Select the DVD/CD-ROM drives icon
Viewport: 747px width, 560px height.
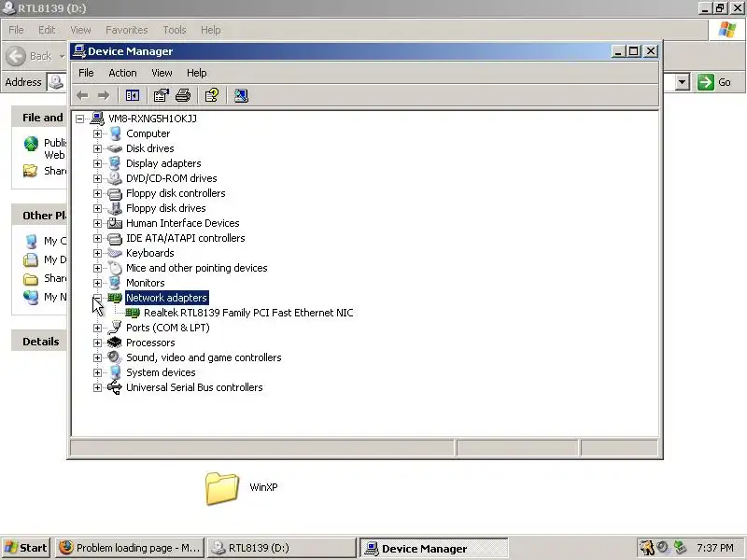pos(115,178)
